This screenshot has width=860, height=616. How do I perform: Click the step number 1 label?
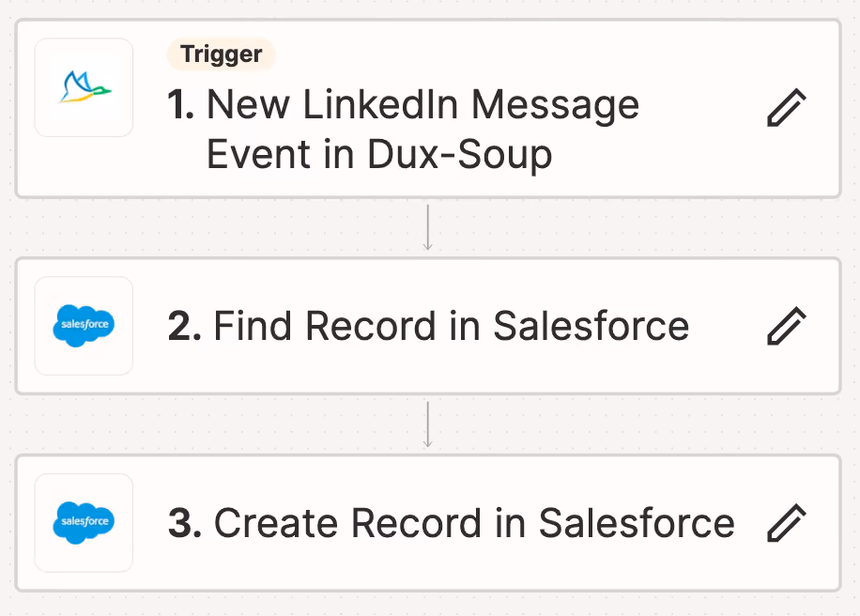[180, 104]
